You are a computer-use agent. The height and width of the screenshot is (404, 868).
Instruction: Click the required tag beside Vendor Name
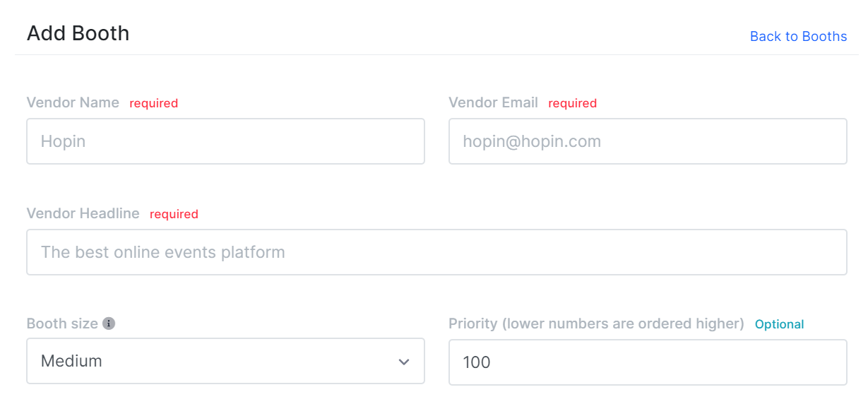(x=154, y=103)
